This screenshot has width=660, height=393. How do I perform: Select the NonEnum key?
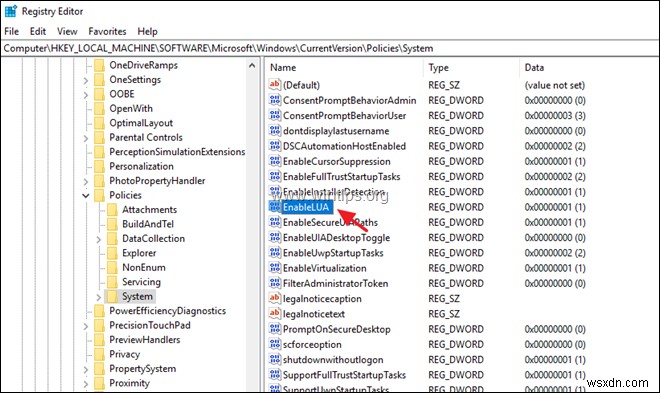[144, 267]
